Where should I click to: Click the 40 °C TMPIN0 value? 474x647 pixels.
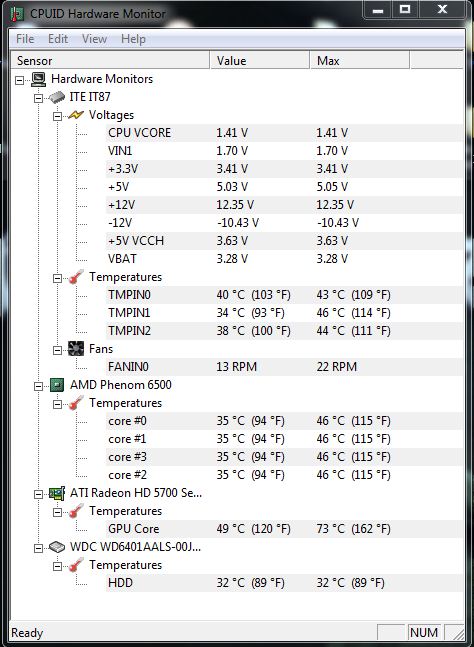(253, 295)
